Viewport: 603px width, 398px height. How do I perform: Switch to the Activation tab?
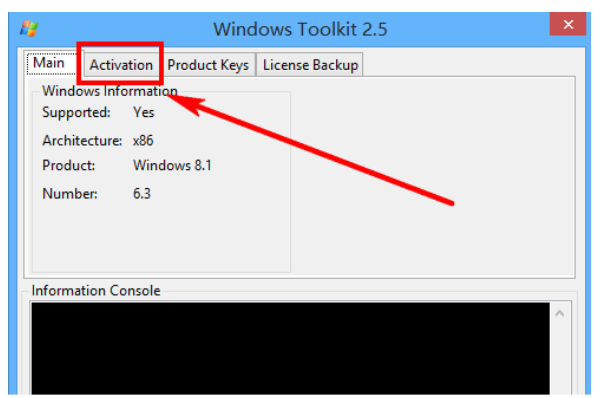tap(121, 65)
